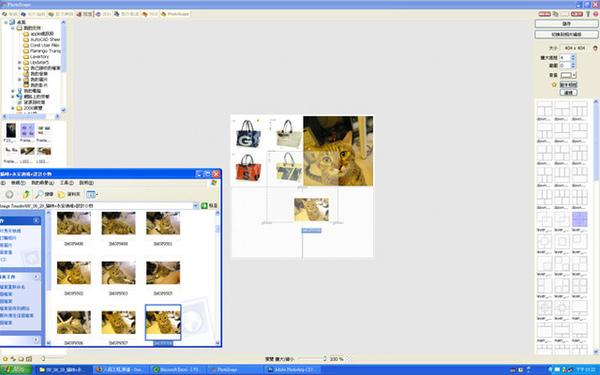Expand the 我的電腦 tree node
Image resolution: width=600 pixels, height=375 pixels.
[x=13, y=91]
